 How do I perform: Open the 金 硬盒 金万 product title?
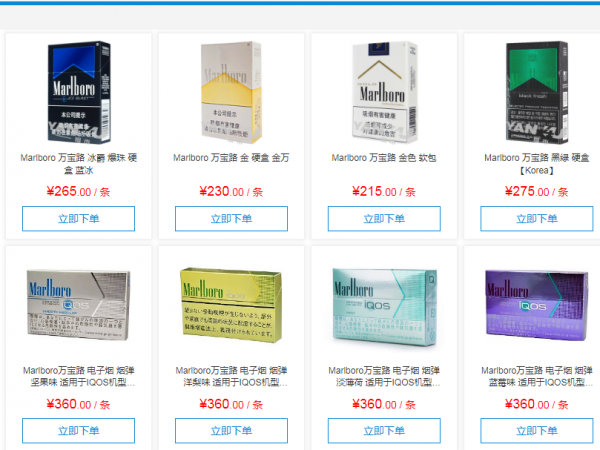231,158
